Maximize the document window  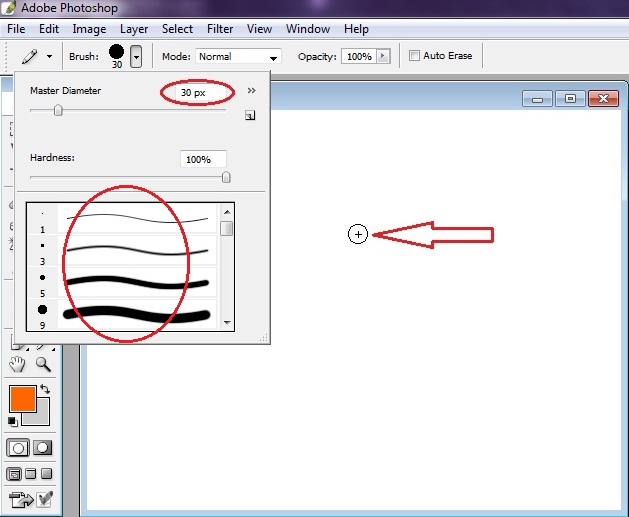(x=570, y=98)
